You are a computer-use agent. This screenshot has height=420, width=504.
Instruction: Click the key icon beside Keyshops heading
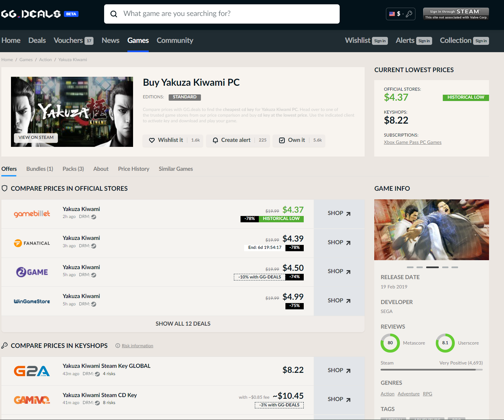pos(5,346)
